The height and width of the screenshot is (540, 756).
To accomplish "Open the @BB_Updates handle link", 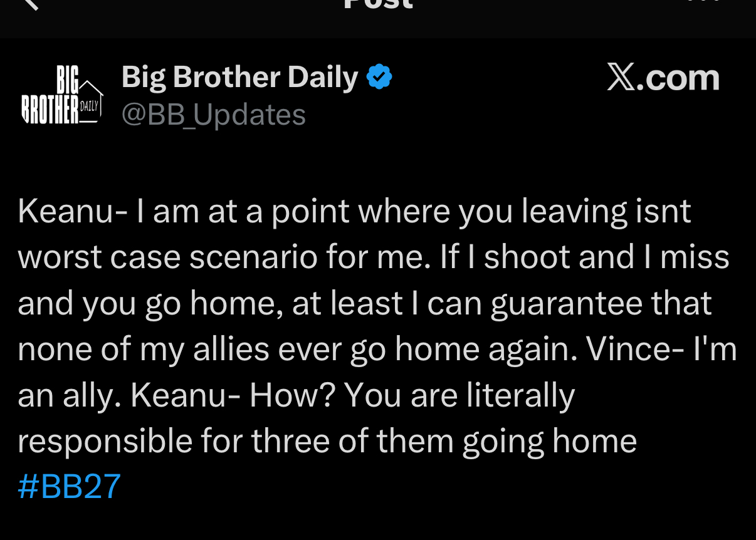I will (213, 115).
